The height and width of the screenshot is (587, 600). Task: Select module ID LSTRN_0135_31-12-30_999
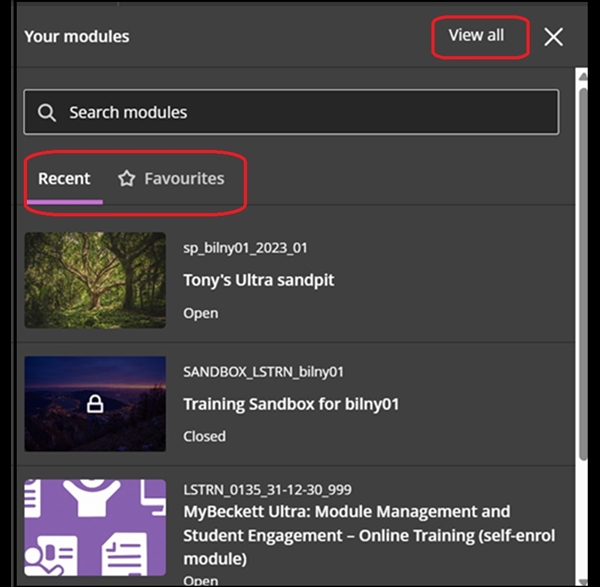[267, 489]
